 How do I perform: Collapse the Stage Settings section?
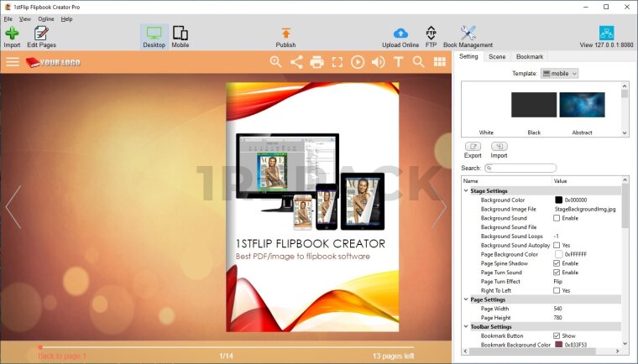click(x=467, y=191)
